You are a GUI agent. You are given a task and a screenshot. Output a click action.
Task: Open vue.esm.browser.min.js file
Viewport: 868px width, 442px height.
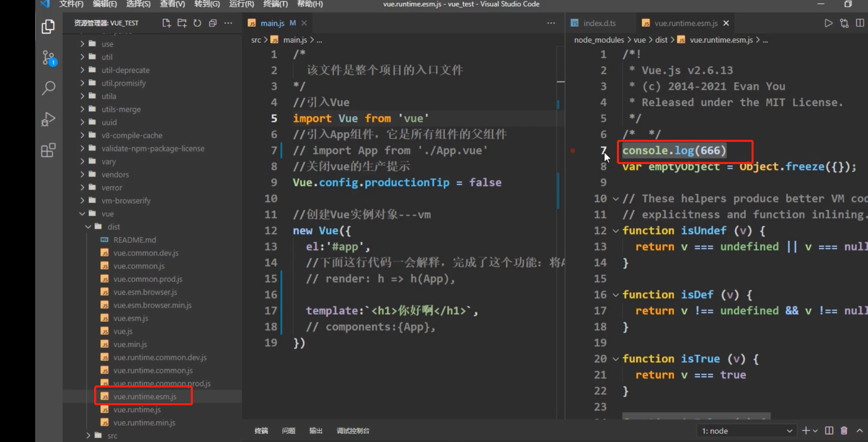pyautogui.click(x=152, y=305)
